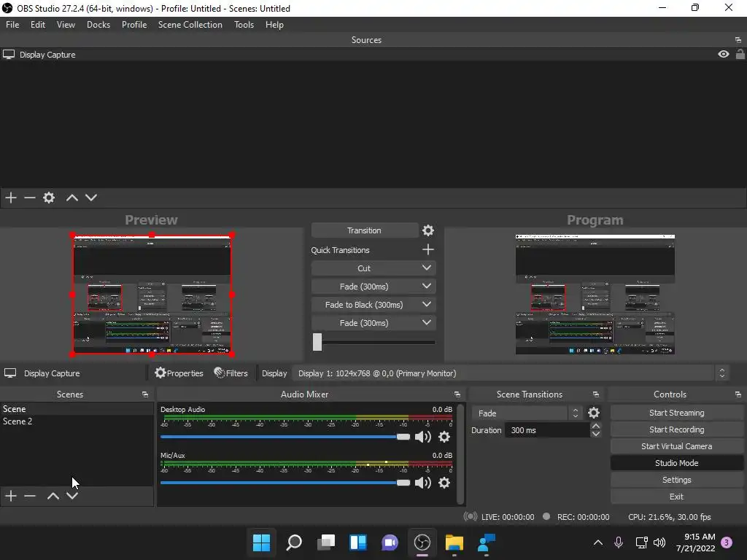This screenshot has width=747, height=560.
Task: Click Exit in the Controls dock
Action: (676, 497)
